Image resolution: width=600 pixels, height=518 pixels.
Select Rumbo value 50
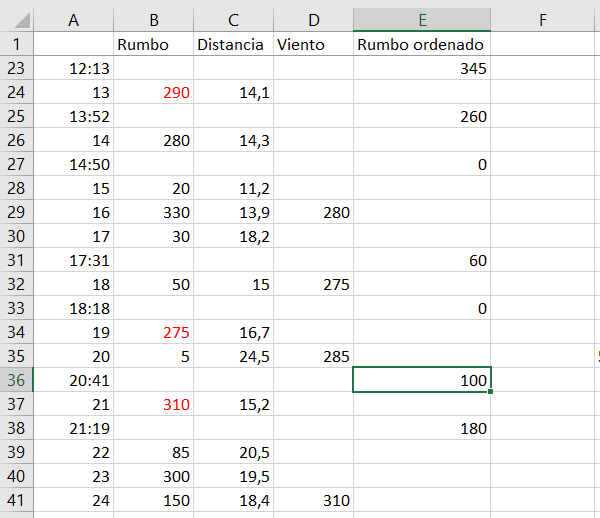pyautogui.click(x=153, y=284)
